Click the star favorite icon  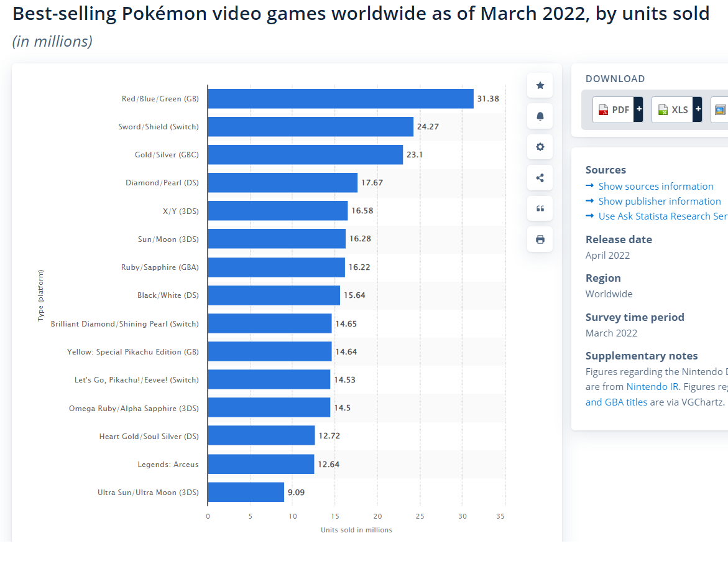(x=539, y=85)
